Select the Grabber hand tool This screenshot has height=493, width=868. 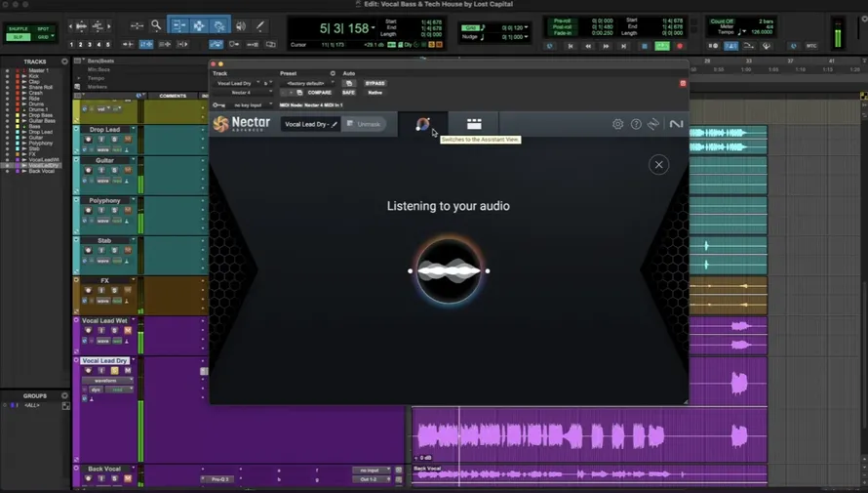tap(219, 26)
